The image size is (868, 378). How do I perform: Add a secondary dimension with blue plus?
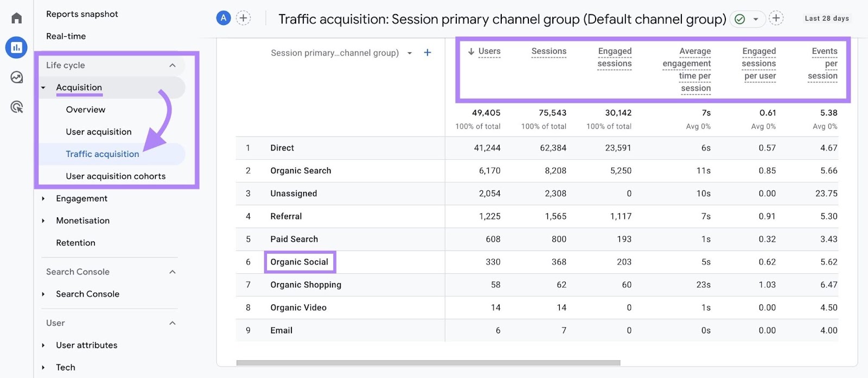[x=427, y=53]
